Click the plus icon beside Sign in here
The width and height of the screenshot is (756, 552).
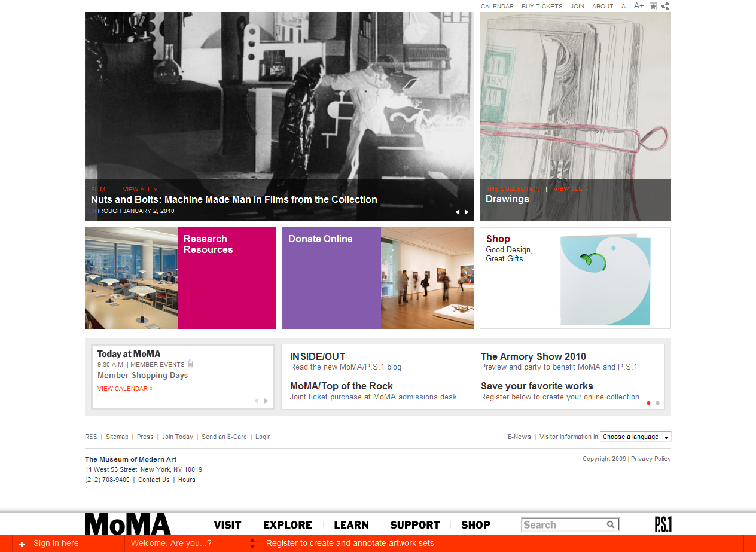(x=22, y=544)
